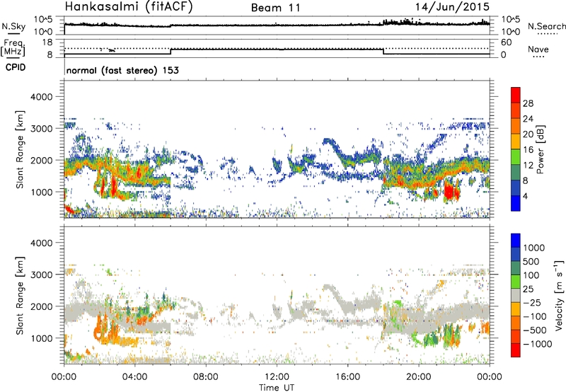Pick the gray segment of velocity colorbar
This screenshot has height=392, width=566.
pos(516,295)
